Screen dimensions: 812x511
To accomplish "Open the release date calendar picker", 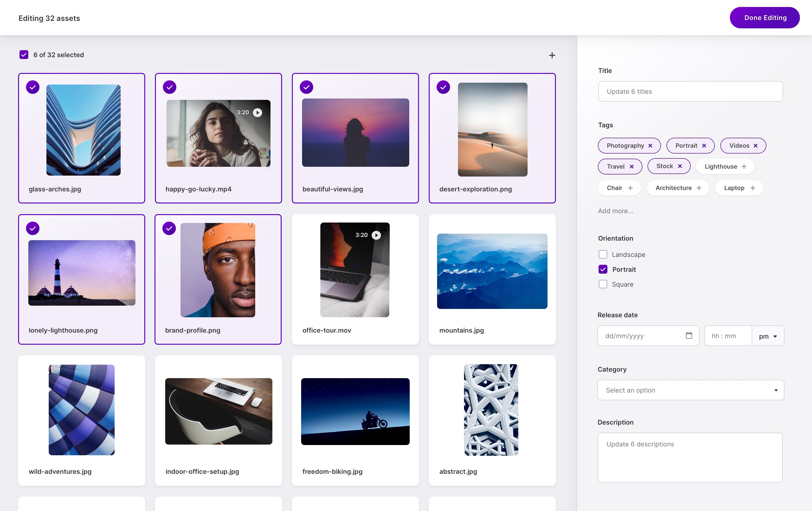I will [x=689, y=335].
